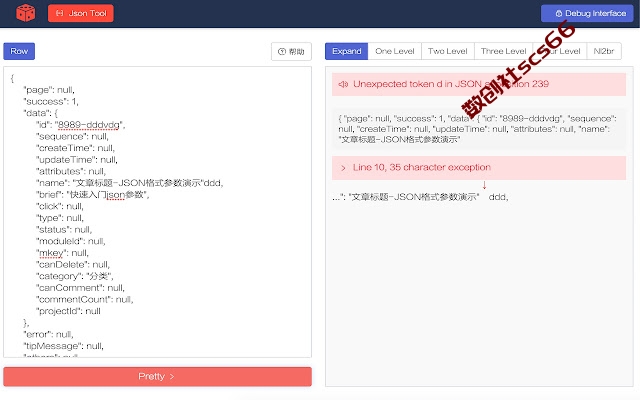Click the "updateTime": null line
This screenshot has height=400, width=640.
77,160
